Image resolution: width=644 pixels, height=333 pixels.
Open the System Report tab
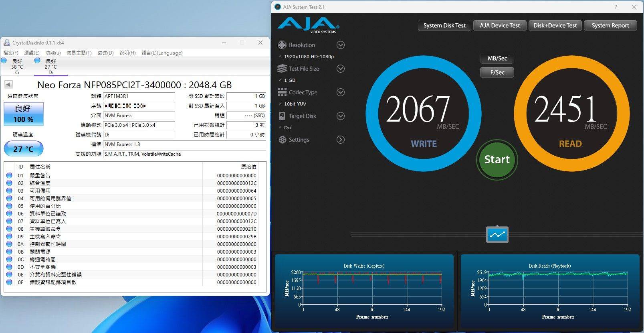coord(610,25)
